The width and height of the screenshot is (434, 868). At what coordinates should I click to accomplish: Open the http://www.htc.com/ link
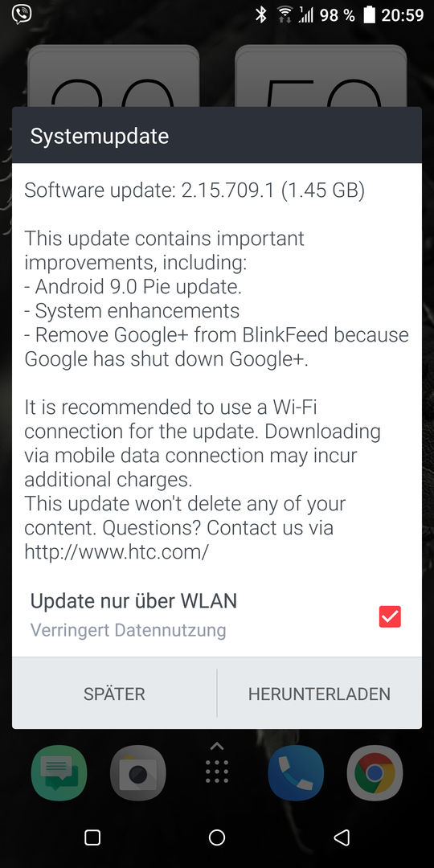117,552
